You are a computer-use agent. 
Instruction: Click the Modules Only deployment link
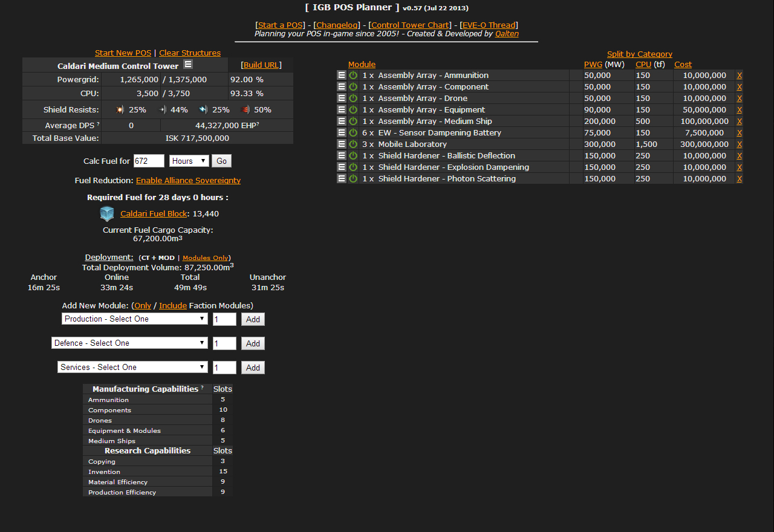coord(205,258)
